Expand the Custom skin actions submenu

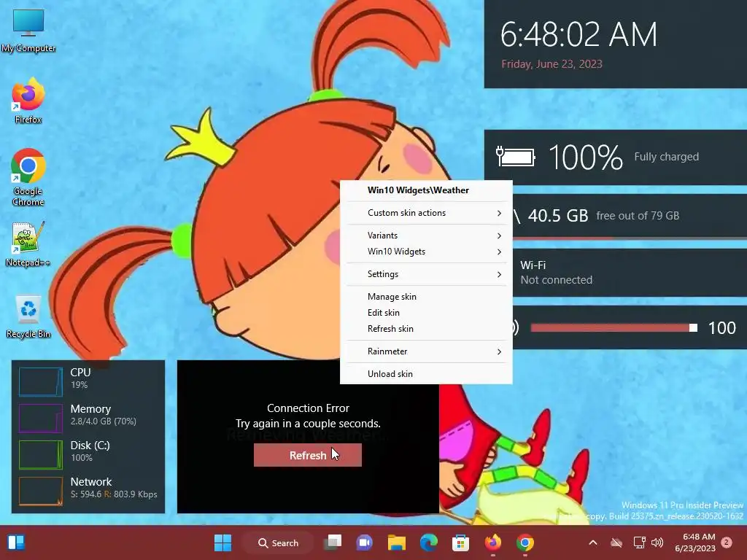[x=426, y=213]
